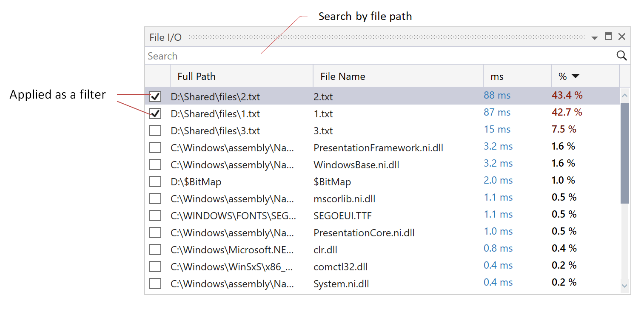Screen dimensions: 644x309
Task: Check the filter for PresentationFramework.ni.dll
Action: (x=155, y=147)
